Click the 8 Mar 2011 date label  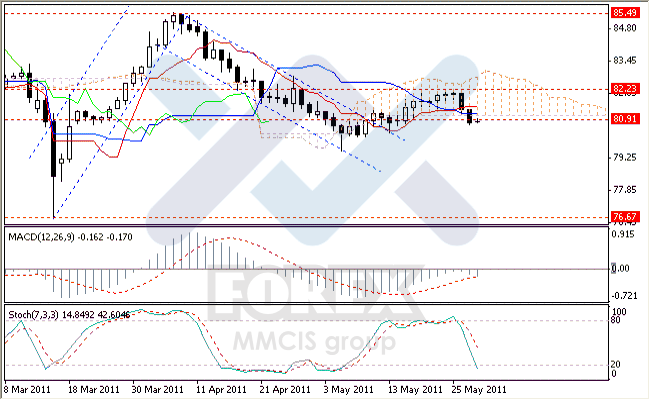[x=27, y=390]
